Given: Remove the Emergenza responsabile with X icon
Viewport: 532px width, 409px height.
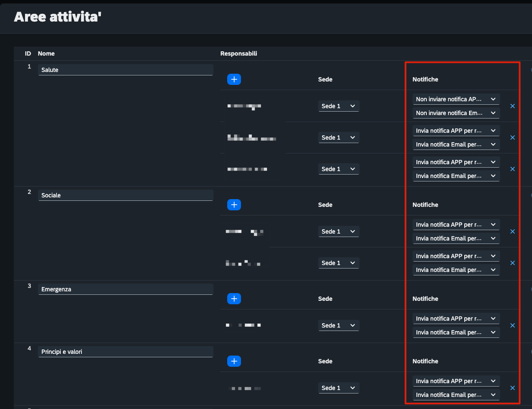Looking at the screenshot, I should 513,325.
